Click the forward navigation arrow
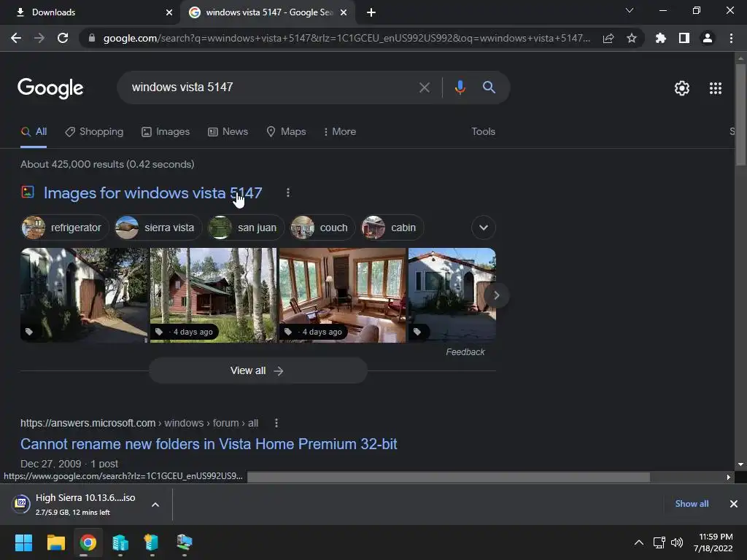 pyautogui.click(x=39, y=38)
